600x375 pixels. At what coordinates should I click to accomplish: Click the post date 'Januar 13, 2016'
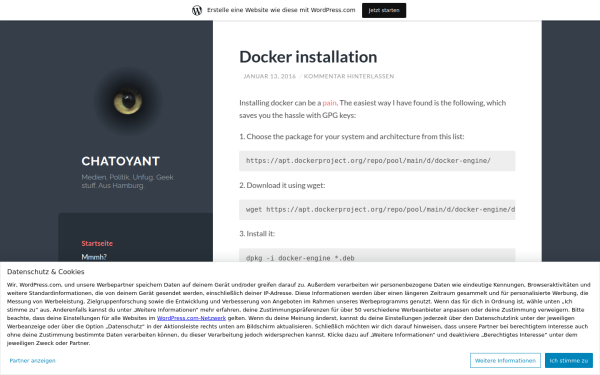point(270,76)
